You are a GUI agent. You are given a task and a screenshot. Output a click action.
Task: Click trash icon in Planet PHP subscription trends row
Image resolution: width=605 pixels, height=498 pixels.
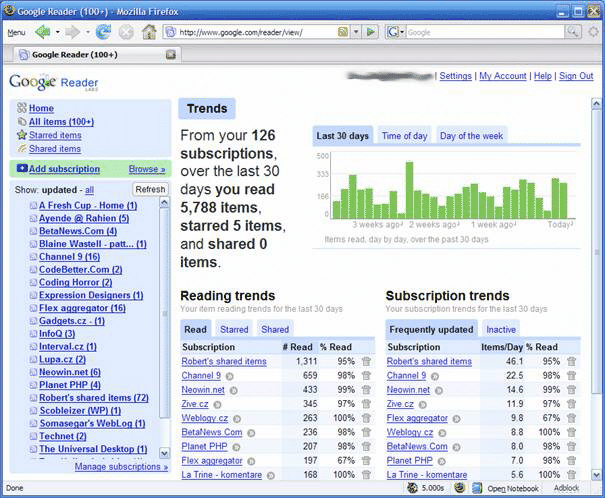tap(571, 461)
